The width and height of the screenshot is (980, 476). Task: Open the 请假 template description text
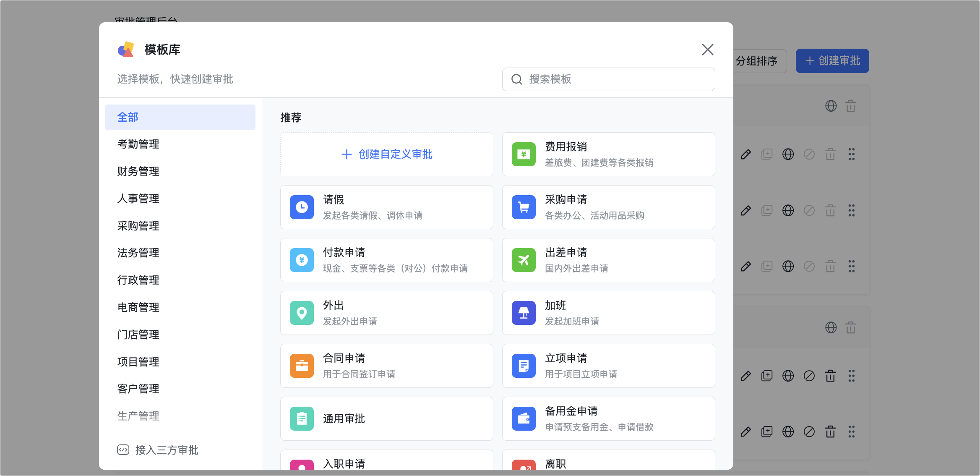tap(373, 215)
